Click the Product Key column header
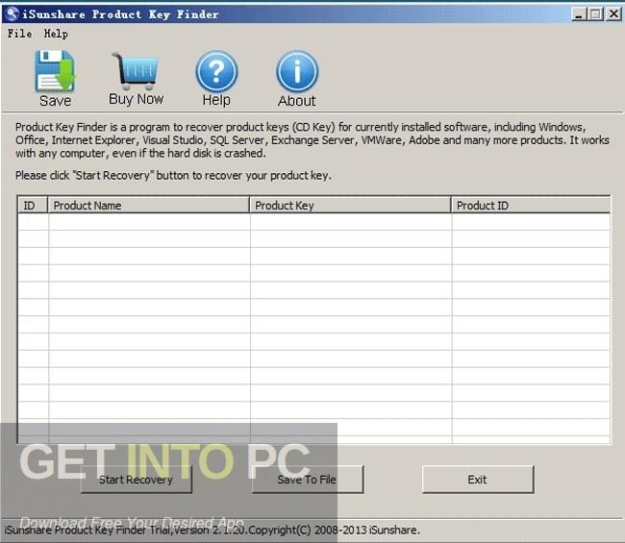Image resolution: width=625 pixels, height=543 pixels. click(350, 205)
